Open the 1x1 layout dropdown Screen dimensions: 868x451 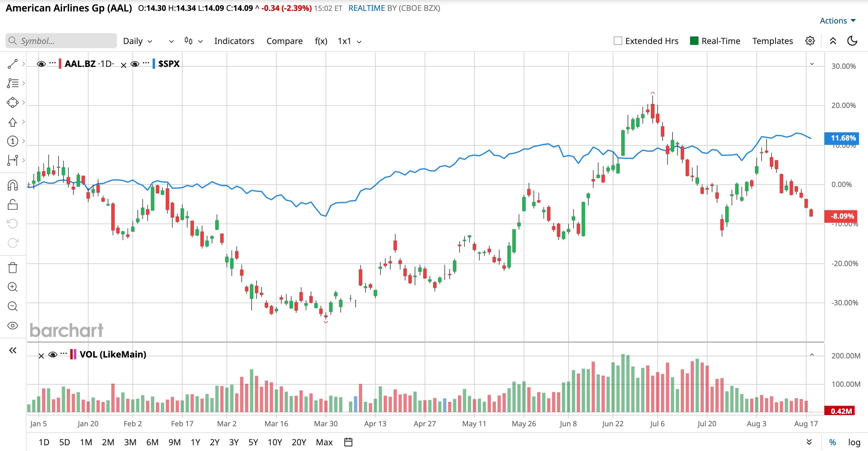point(350,41)
